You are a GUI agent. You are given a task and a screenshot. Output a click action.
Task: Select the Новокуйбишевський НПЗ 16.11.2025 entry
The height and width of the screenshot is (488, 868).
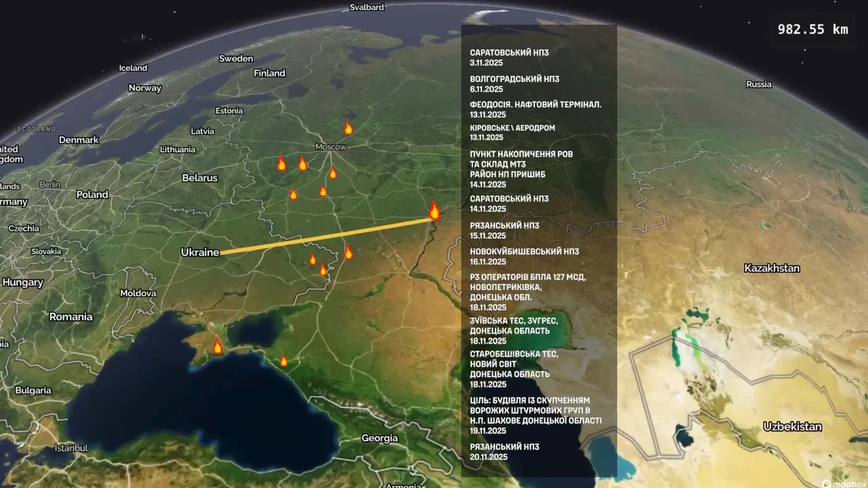click(524, 256)
